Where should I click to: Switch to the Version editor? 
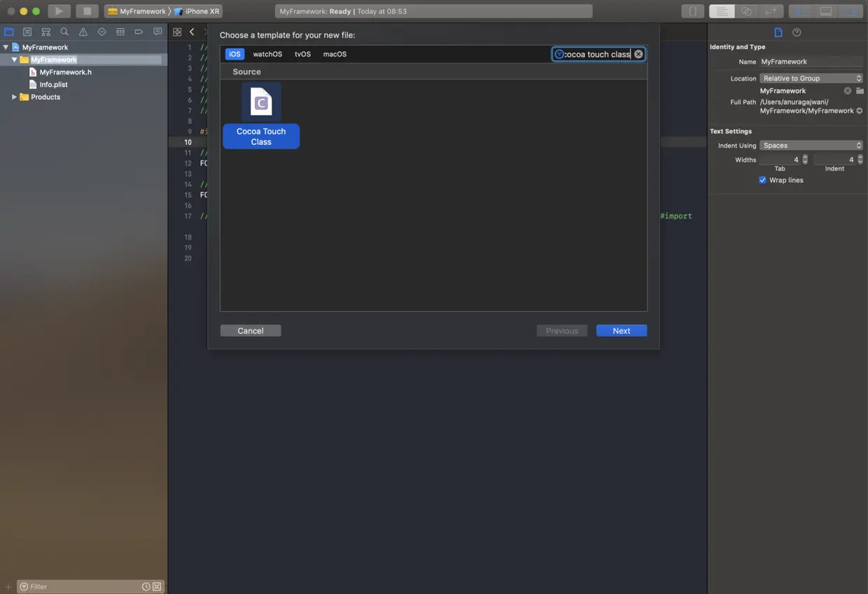(x=771, y=11)
